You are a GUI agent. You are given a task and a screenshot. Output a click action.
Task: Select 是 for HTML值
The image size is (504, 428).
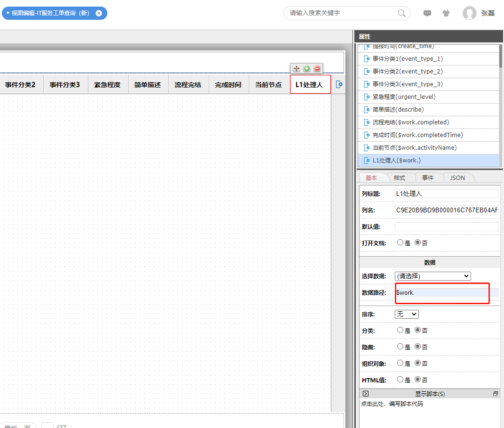pyautogui.click(x=400, y=380)
